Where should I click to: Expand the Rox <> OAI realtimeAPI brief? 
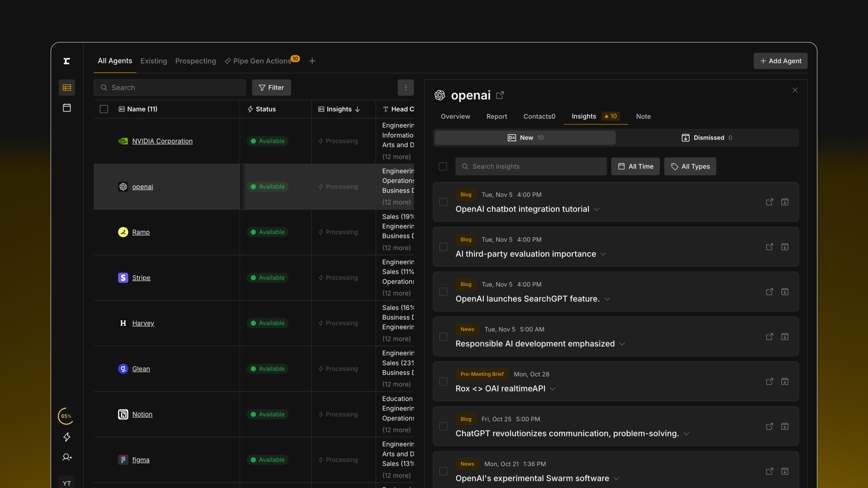coord(552,389)
